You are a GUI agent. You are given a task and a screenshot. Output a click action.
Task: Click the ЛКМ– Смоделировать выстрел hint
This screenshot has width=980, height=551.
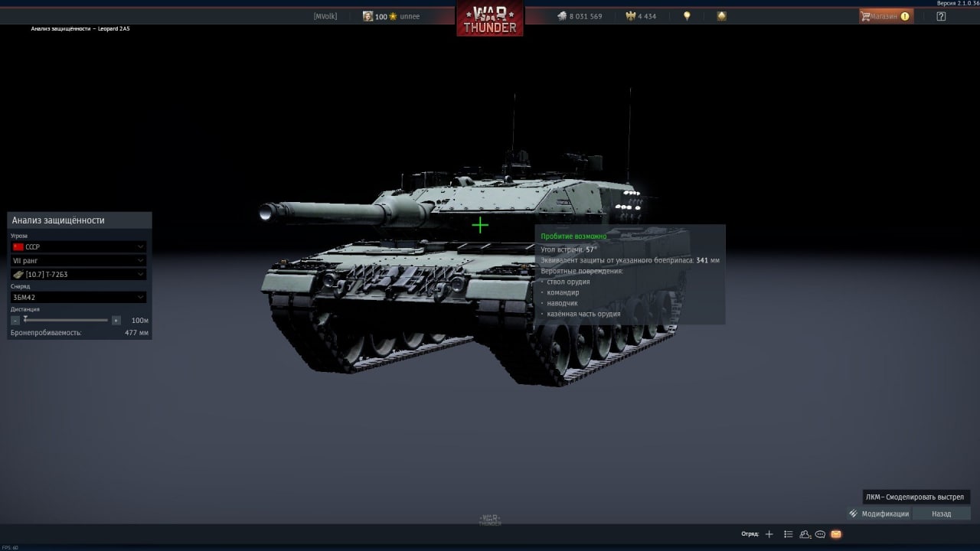916,497
